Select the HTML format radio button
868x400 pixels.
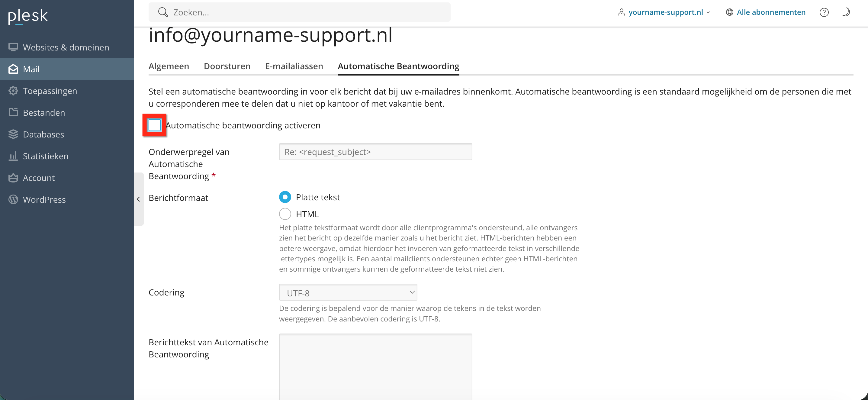click(285, 214)
